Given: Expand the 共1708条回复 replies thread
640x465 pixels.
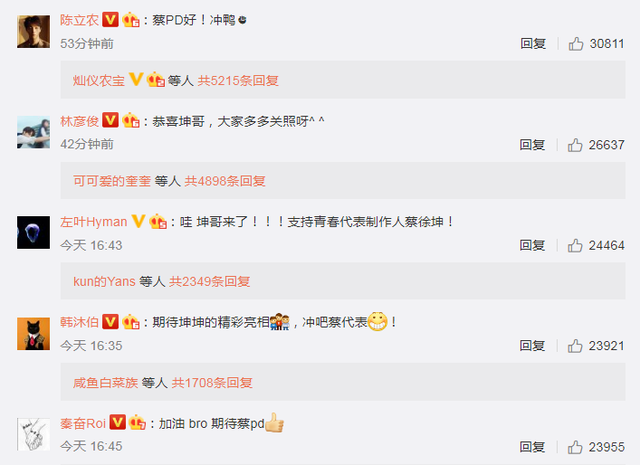Looking at the screenshot, I should click(212, 383).
